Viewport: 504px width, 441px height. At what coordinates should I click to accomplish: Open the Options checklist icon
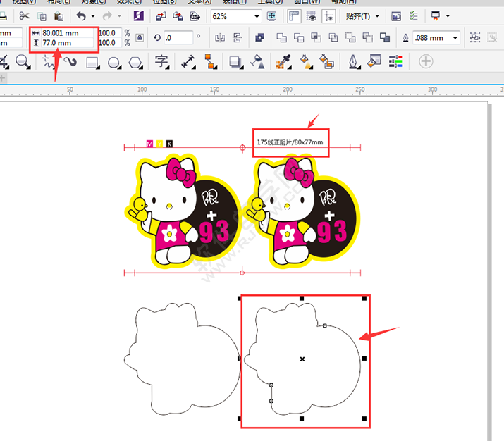tap(413, 16)
